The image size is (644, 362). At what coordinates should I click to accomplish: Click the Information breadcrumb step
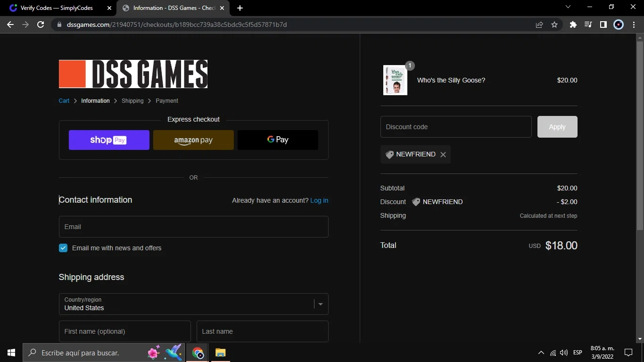click(95, 101)
